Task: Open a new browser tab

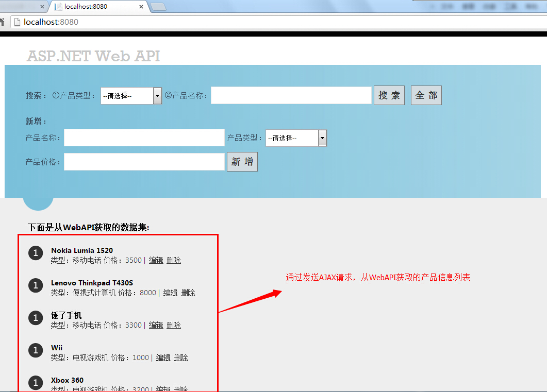Action: pyautogui.click(x=158, y=7)
